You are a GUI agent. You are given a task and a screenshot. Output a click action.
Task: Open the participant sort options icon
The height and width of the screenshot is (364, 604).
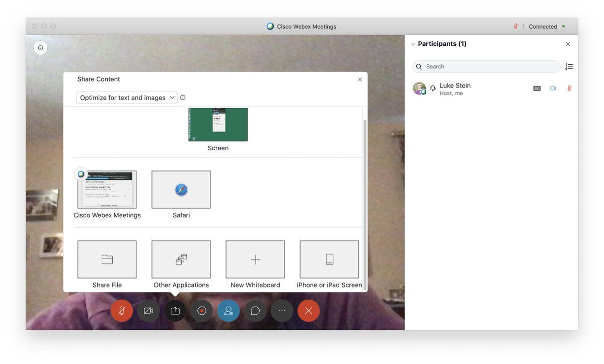(569, 67)
